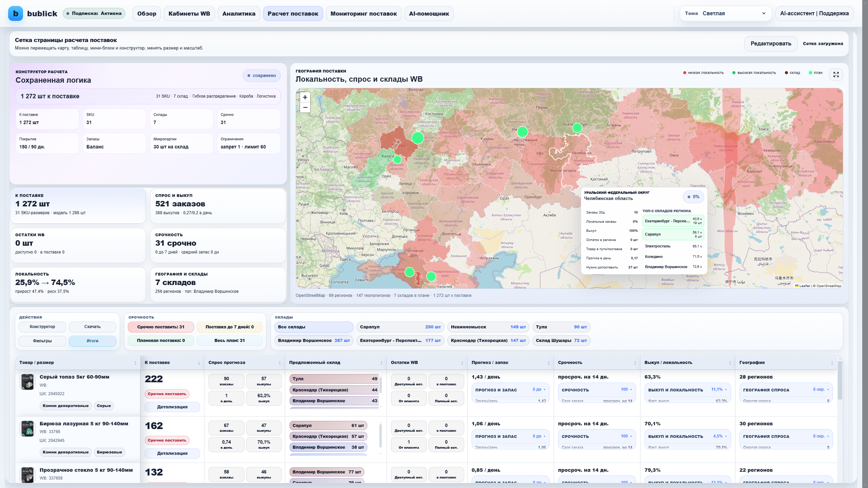
Task: Click the Редактировать button
Action: click(x=771, y=44)
